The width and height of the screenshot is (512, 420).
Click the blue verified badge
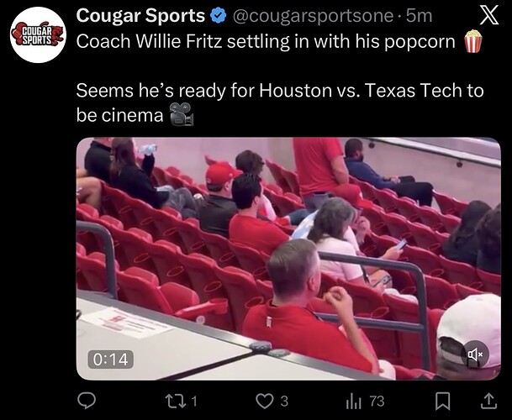(x=219, y=15)
